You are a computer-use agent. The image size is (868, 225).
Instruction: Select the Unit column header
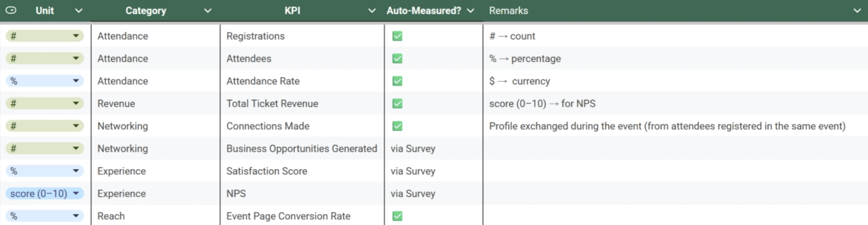click(x=45, y=11)
